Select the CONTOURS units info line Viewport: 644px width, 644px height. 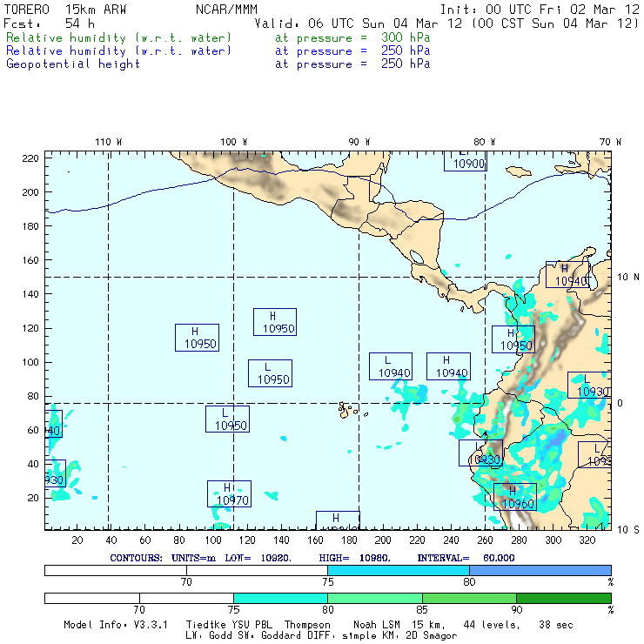tap(314, 557)
